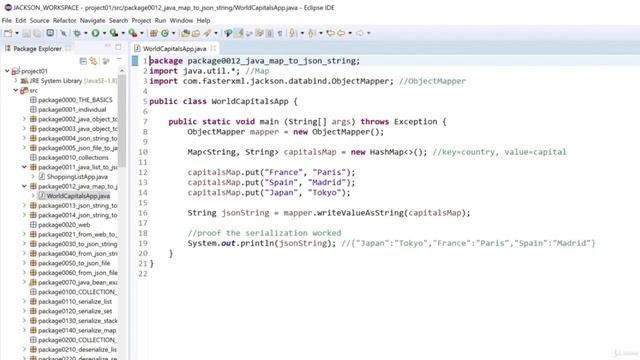The width and height of the screenshot is (640, 360).
Task: Maximize the Package Explorer panel
Action: click(x=118, y=47)
